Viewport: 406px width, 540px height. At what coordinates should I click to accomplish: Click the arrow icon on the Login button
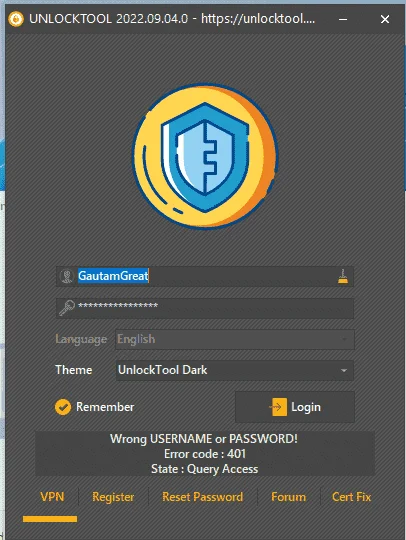tap(278, 407)
